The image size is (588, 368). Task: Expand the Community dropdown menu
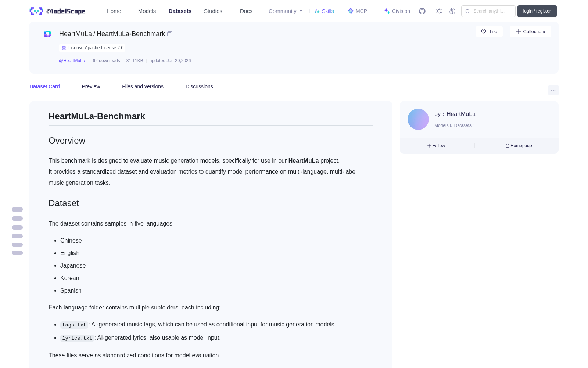[x=286, y=11]
